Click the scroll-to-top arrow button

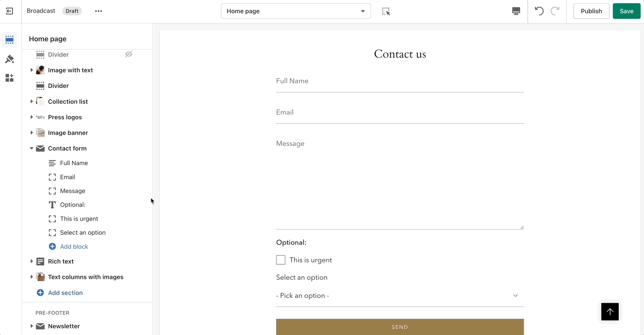610,312
